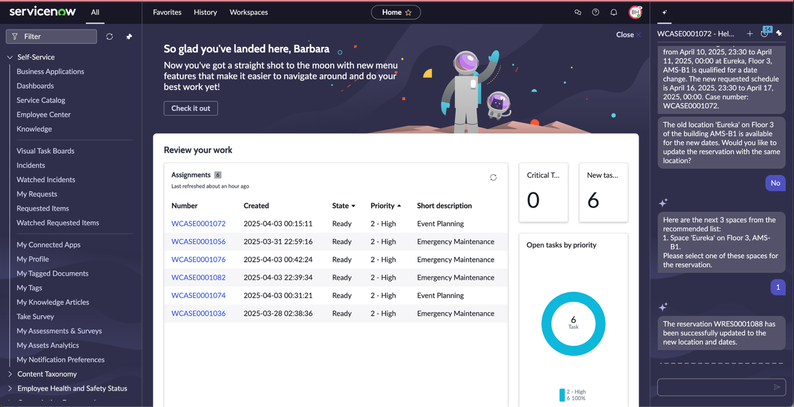Click the Number column header
Screen dimensions: 794x407
[184, 206]
